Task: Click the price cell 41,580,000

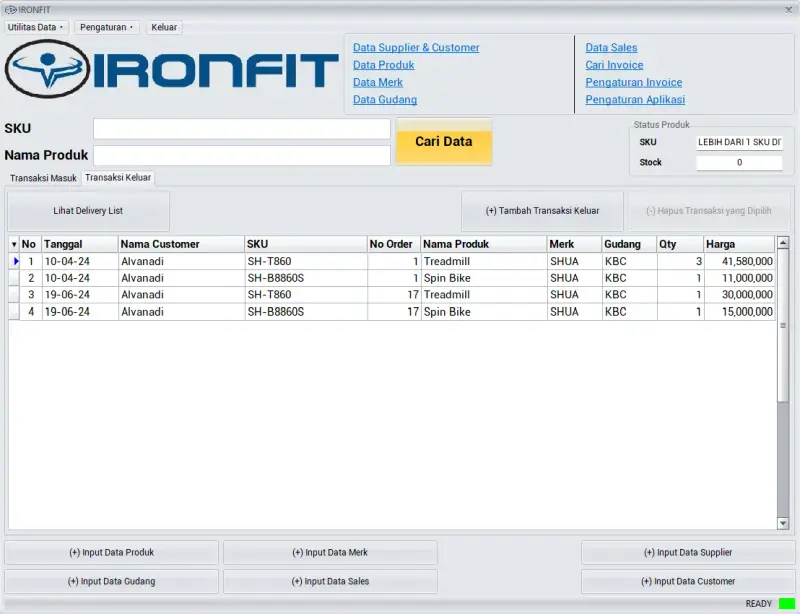Action: point(739,261)
